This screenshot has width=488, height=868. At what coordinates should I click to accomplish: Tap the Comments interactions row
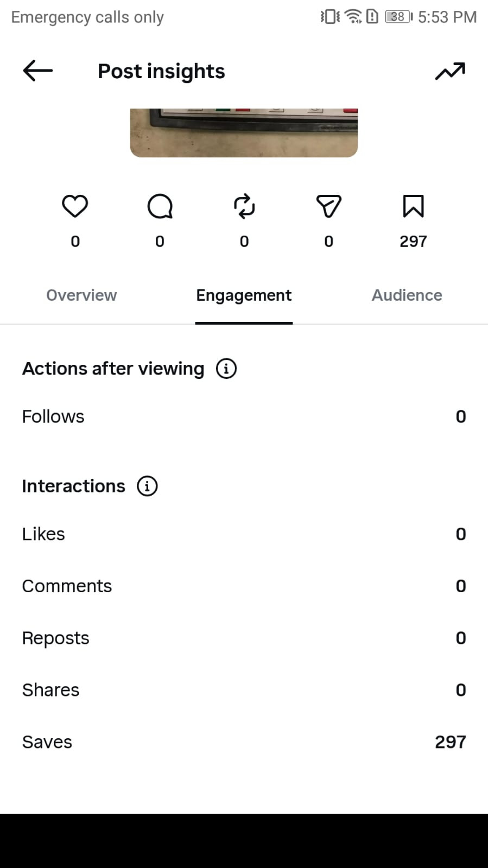point(244,586)
